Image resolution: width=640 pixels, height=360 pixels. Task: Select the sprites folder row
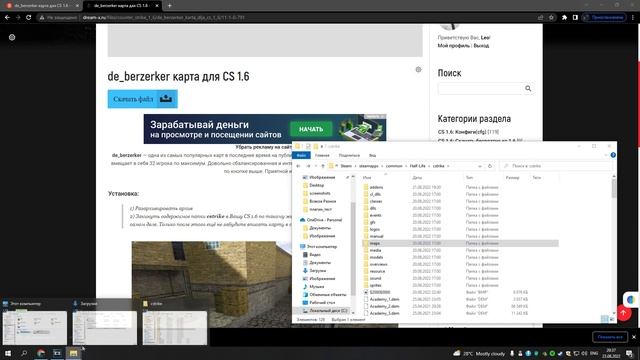coord(460,285)
